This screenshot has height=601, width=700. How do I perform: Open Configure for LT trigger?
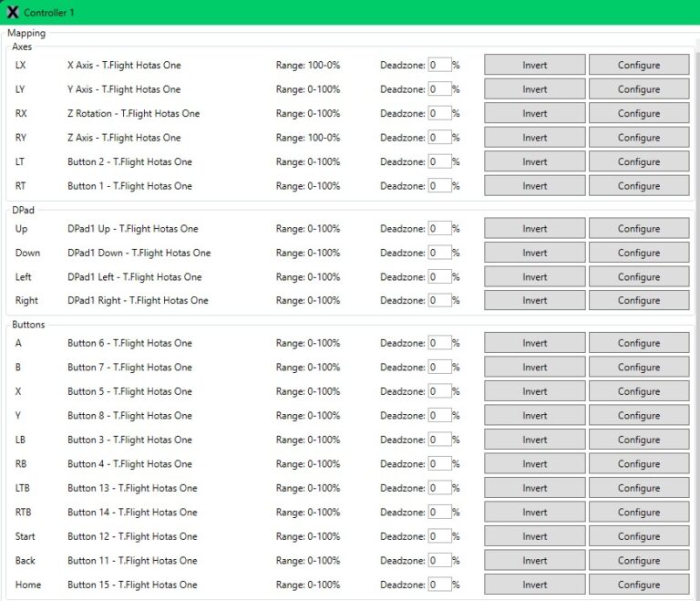pos(638,162)
